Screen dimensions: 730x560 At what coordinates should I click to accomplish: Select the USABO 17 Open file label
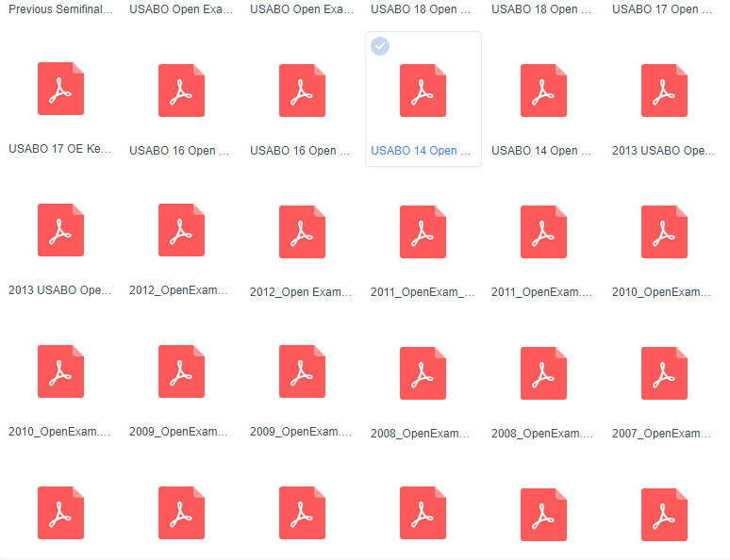(x=662, y=9)
